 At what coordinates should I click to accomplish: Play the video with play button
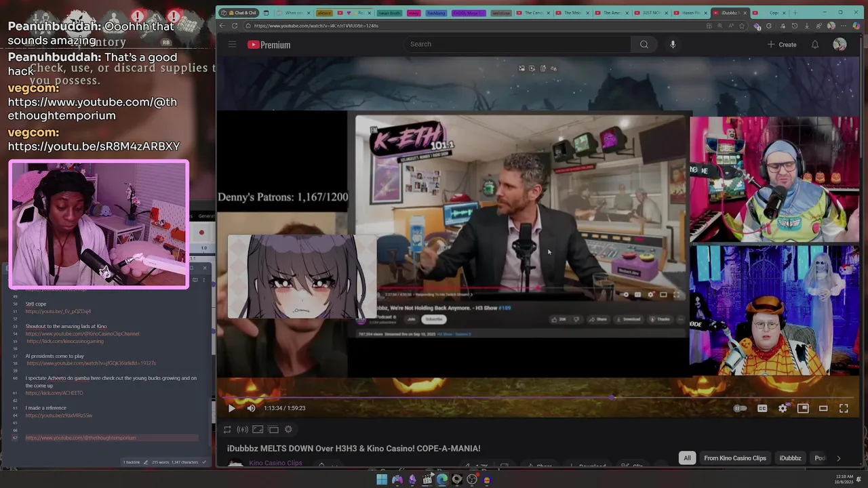point(231,408)
